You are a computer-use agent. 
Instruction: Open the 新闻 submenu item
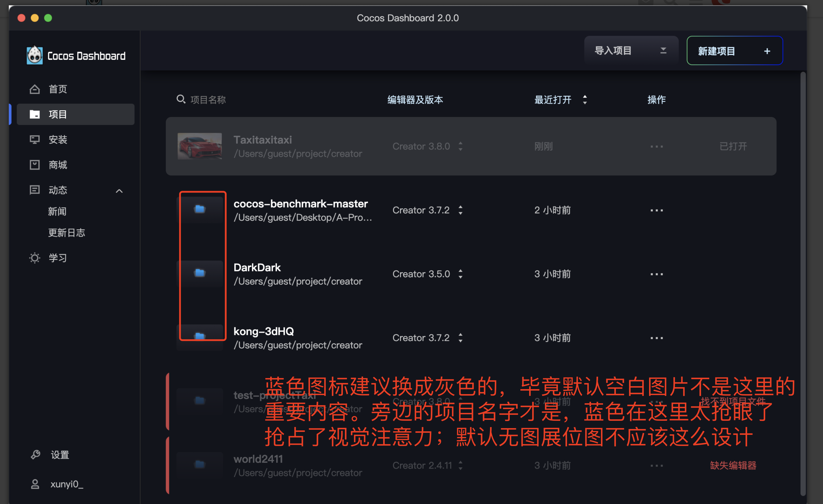pyautogui.click(x=57, y=211)
